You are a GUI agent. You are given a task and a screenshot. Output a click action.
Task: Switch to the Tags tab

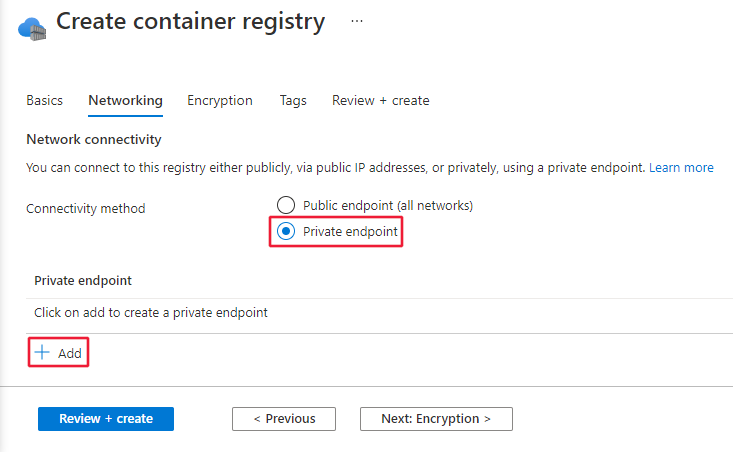click(x=293, y=100)
